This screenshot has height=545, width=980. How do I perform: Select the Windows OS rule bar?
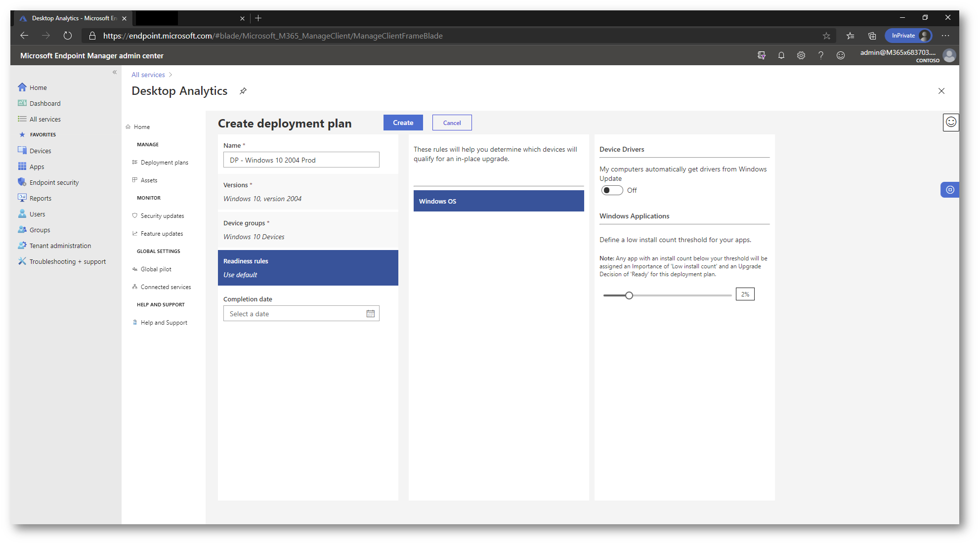(499, 201)
